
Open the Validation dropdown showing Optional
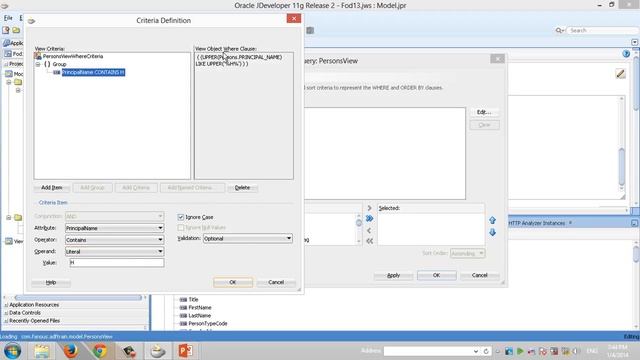pos(248,238)
